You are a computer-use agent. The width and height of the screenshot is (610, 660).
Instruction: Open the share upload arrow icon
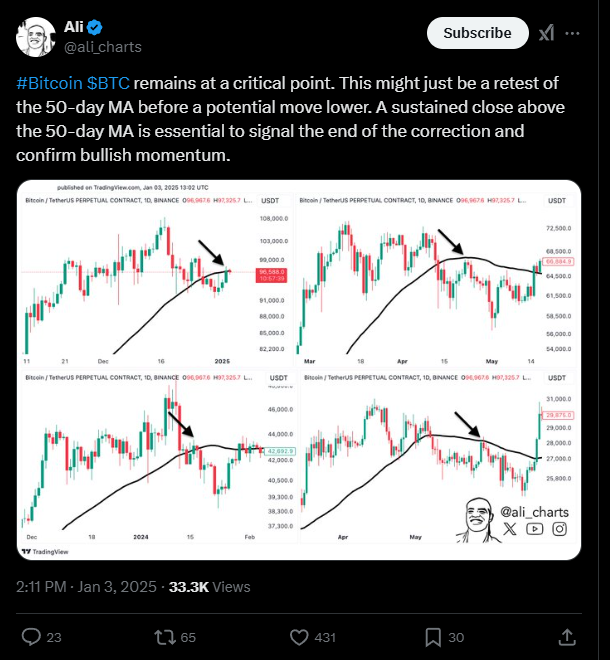pyautogui.click(x=567, y=637)
